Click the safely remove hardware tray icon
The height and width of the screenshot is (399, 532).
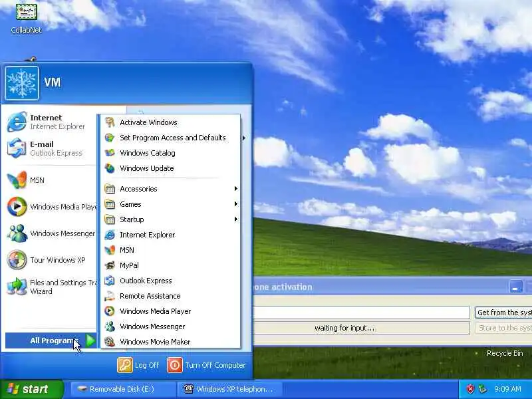(482, 389)
